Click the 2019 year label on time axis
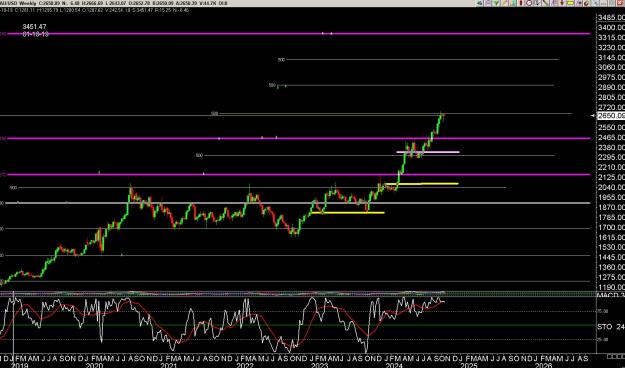625x368 pixels. (19, 365)
